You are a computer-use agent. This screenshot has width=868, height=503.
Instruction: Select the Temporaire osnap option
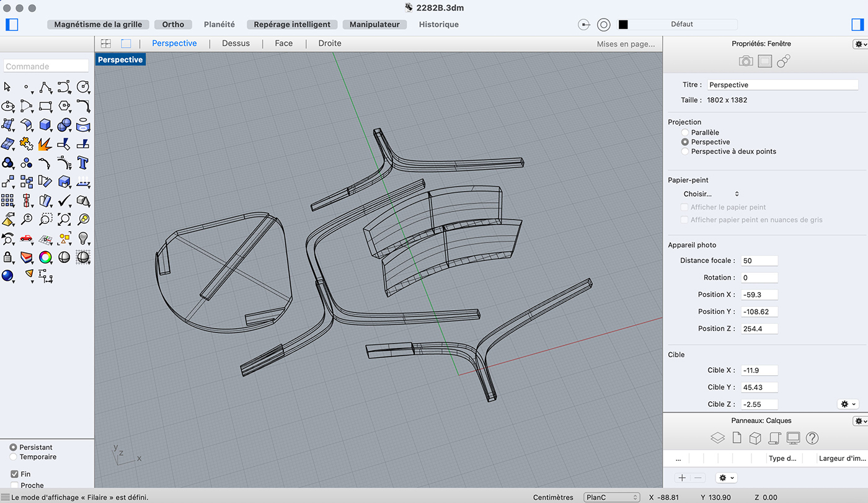tap(14, 456)
